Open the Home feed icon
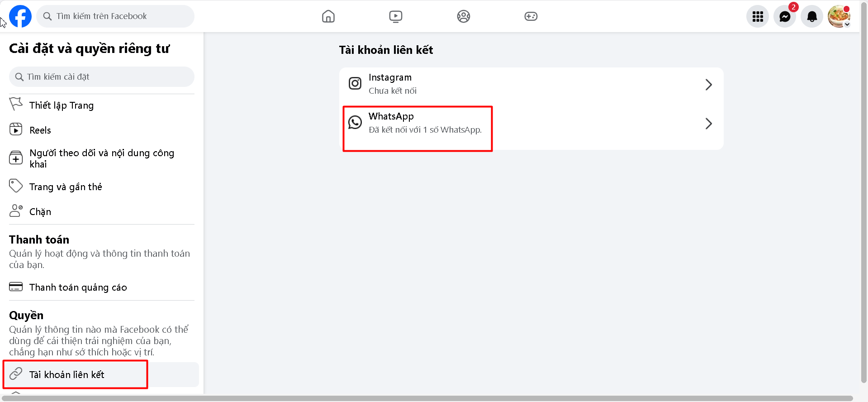 [x=328, y=16]
